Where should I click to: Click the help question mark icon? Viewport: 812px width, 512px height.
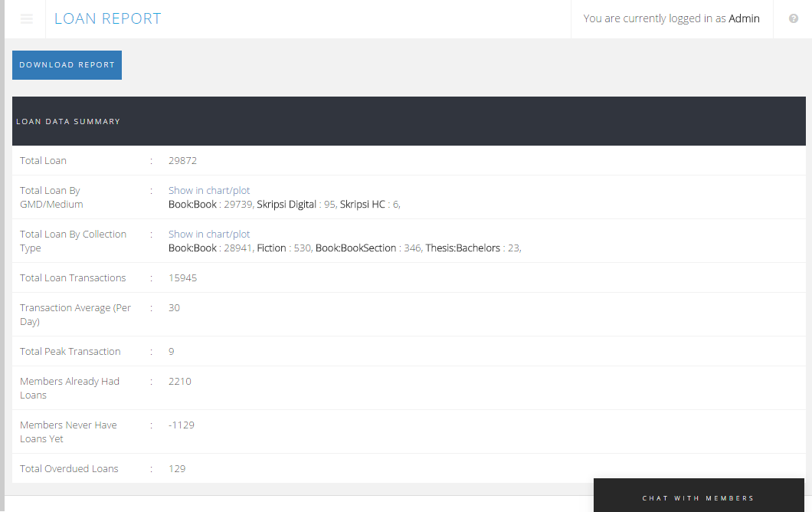(794, 19)
